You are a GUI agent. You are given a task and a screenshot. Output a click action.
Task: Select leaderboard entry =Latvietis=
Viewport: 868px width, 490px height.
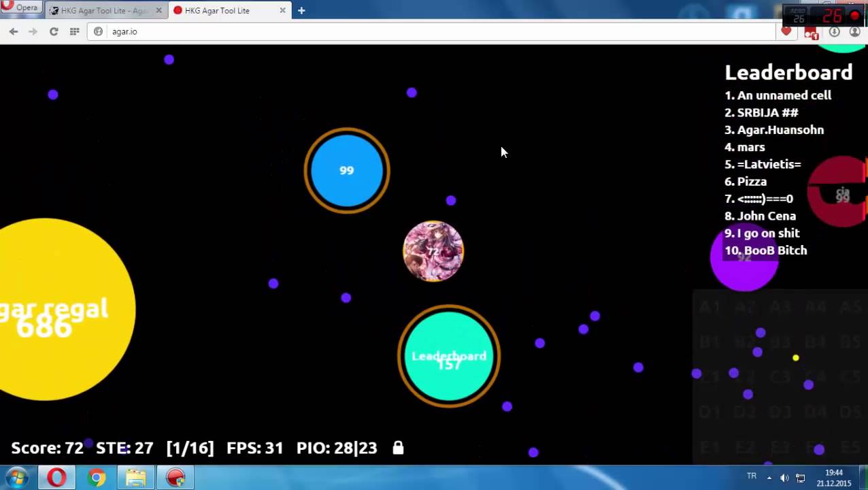coord(763,164)
